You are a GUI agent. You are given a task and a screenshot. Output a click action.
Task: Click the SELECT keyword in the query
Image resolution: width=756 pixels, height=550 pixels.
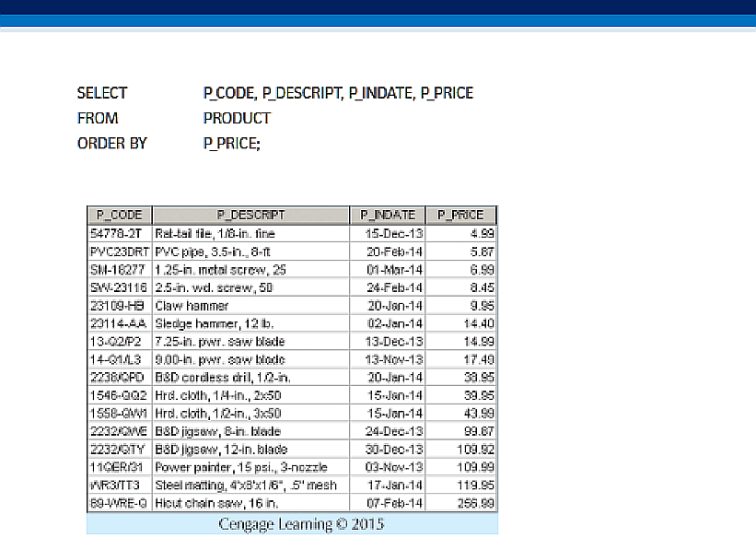pyautogui.click(x=102, y=93)
